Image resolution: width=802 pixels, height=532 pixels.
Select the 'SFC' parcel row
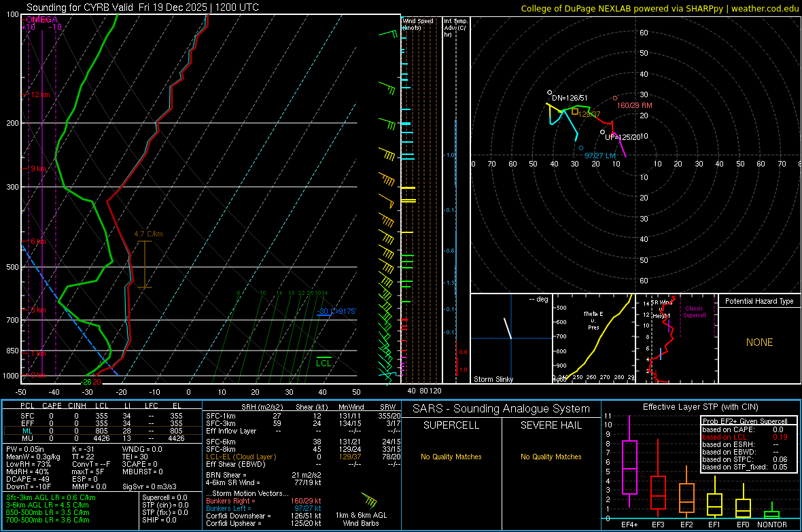click(x=103, y=416)
